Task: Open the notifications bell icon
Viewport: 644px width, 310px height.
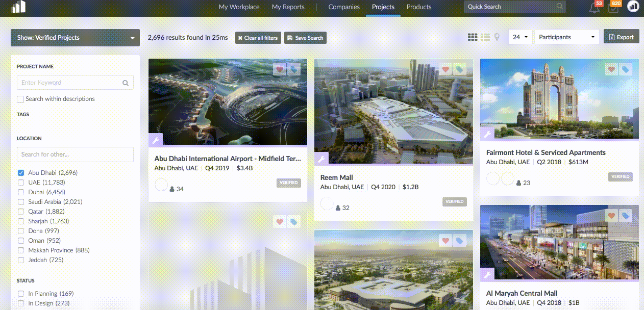Action: coord(594,8)
